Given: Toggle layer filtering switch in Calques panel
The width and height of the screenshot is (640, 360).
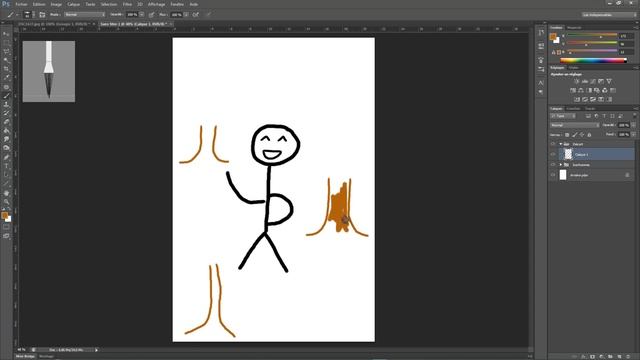Looking at the screenshot, I should pyautogui.click(x=634, y=116).
